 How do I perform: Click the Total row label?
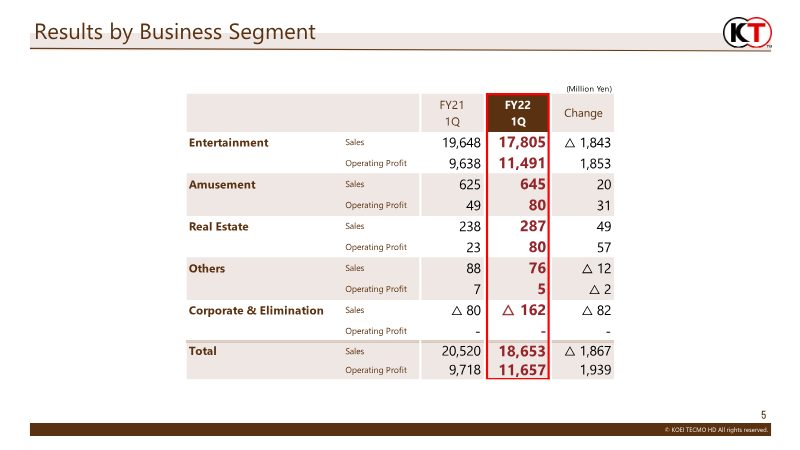(x=203, y=351)
